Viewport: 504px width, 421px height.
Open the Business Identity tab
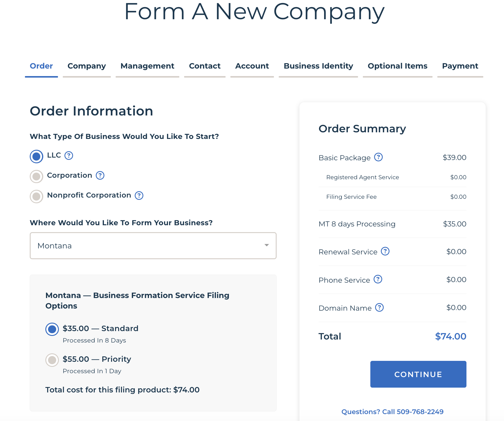pyautogui.click(x=318, y=66)
